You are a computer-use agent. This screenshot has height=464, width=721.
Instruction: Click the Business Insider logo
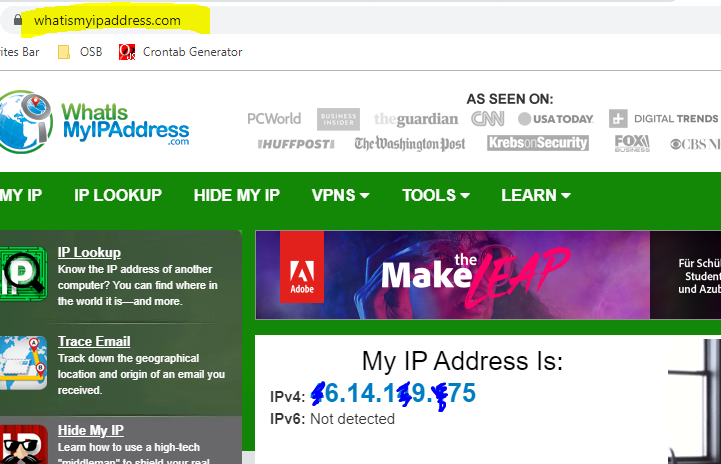coord(338,119)
